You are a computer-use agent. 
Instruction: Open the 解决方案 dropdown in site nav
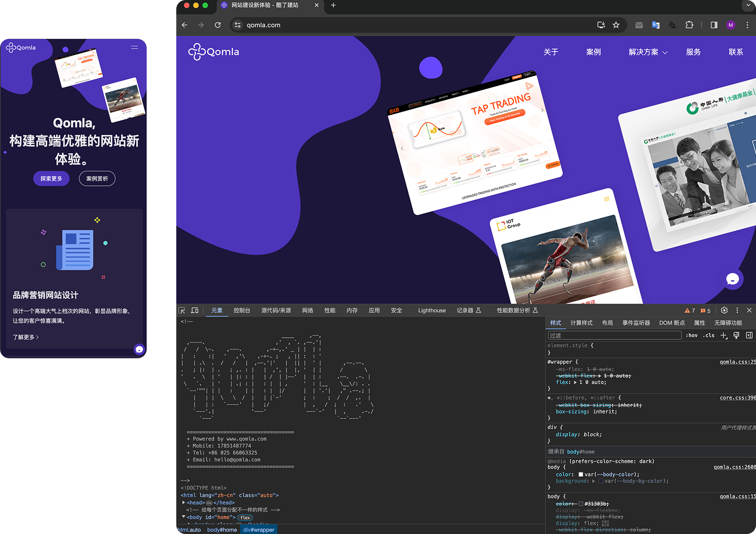click(x=648, y=52)
